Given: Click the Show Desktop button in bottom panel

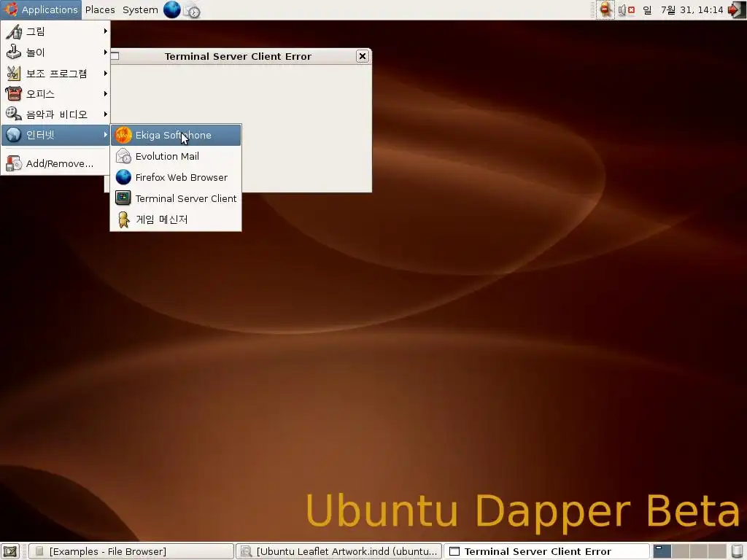Looking at the screenshot, I should coord(10,551).
